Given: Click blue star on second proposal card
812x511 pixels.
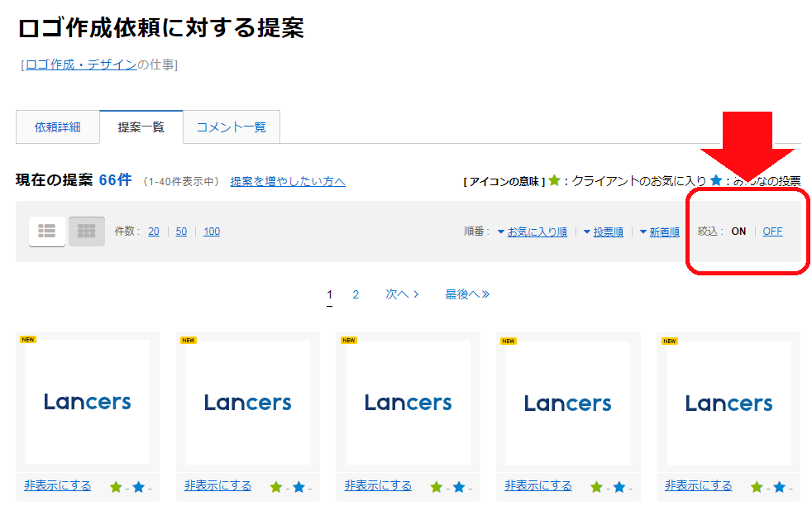Looking at the screenshot, I should click(x=299, y=487).
